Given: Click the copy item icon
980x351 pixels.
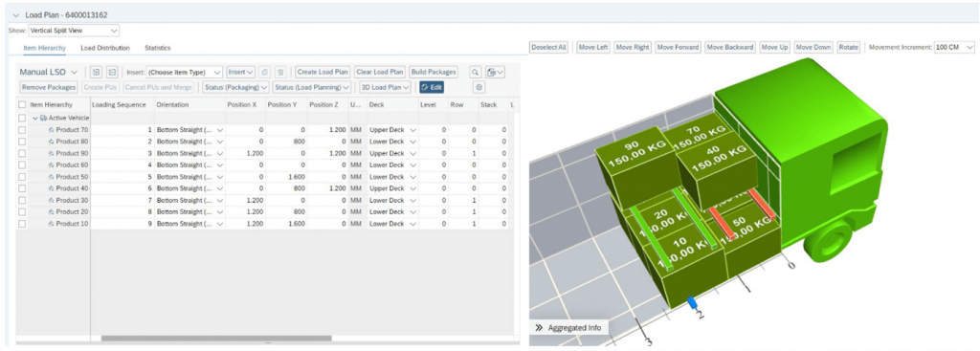Looking at the screenshot, I should point(264,73).
